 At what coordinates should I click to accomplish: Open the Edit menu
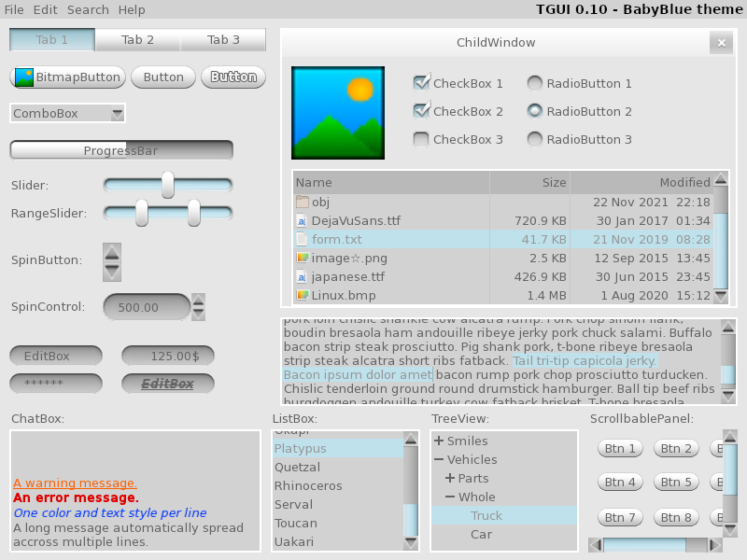[45, 9]
